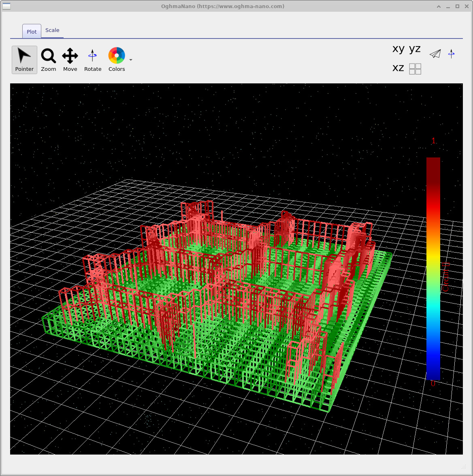Switch to the Plot tab
473x476 pixels.
(31, 31)
